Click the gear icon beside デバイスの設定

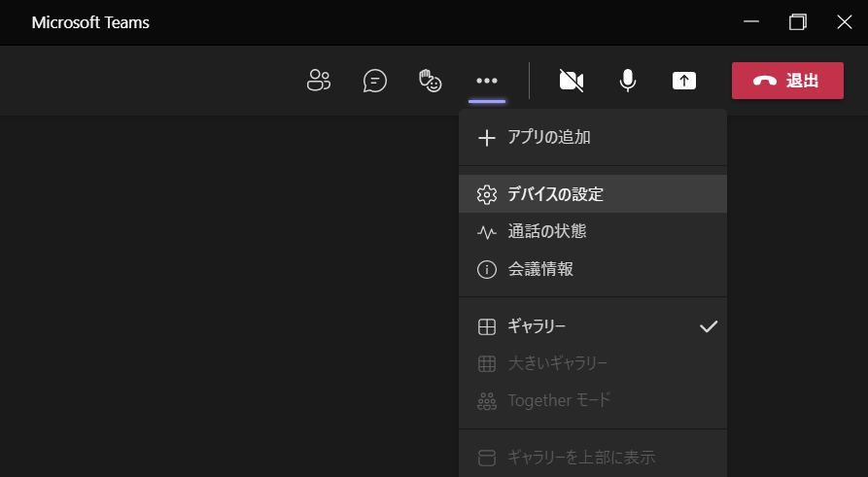click(x=487, y=195)
